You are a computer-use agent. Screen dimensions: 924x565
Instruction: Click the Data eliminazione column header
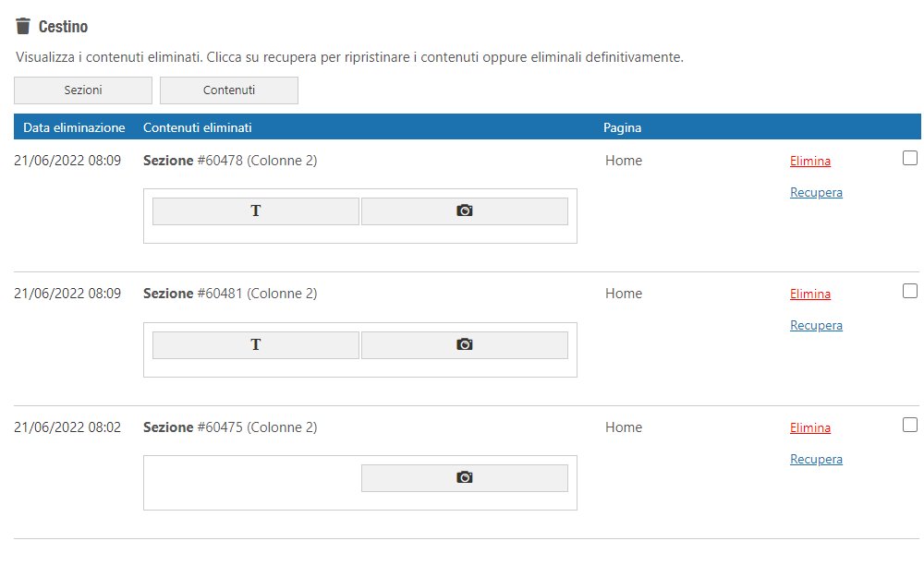tap(74, 127)
